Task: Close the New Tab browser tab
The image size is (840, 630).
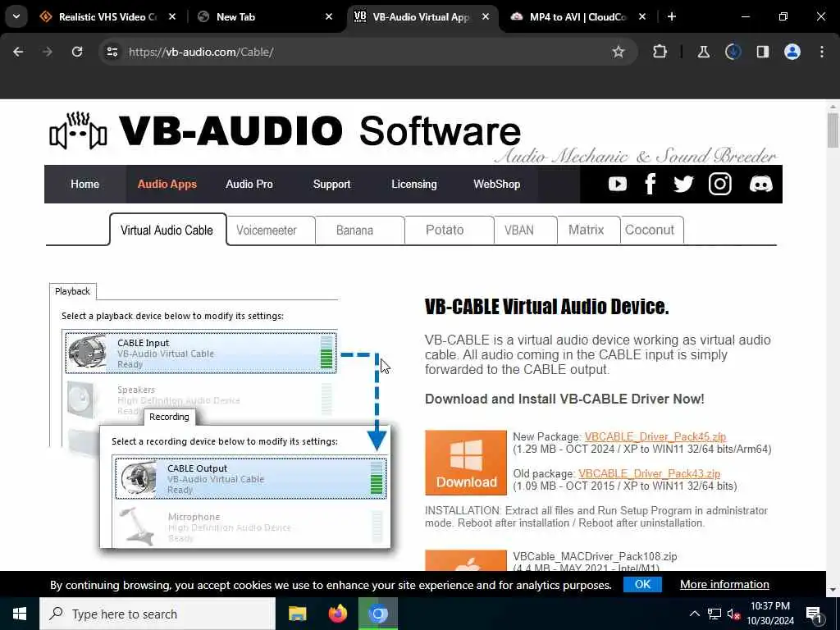Action: pyautogui.click(x=329, y=17)
